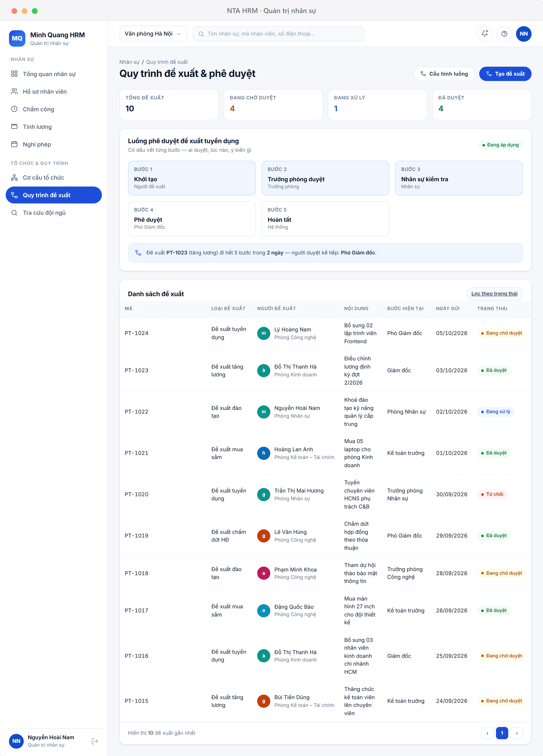Open Nghỉ phép menu item

pos(54,144)
